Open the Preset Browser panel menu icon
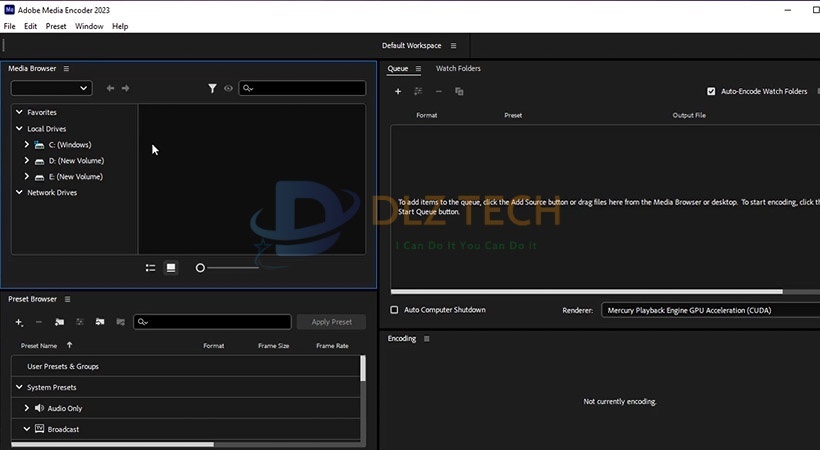The height and width of the screenshot is (450, 820). pos(67,299)
